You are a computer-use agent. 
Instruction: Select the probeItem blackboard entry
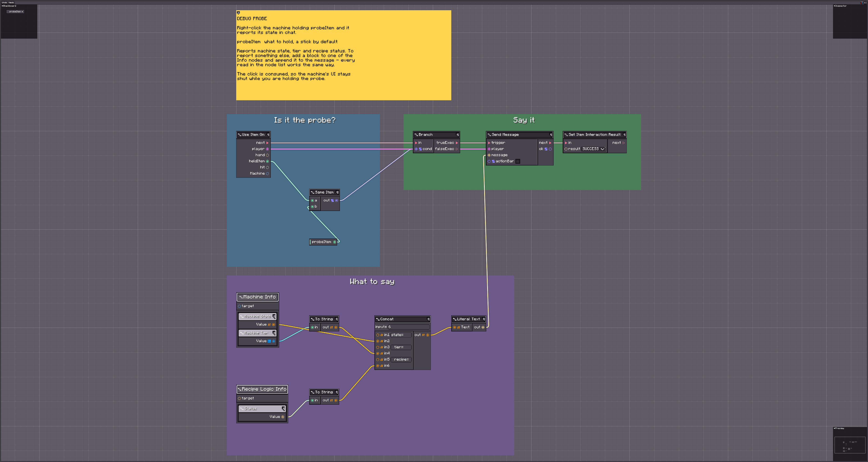tap(15, 11)
